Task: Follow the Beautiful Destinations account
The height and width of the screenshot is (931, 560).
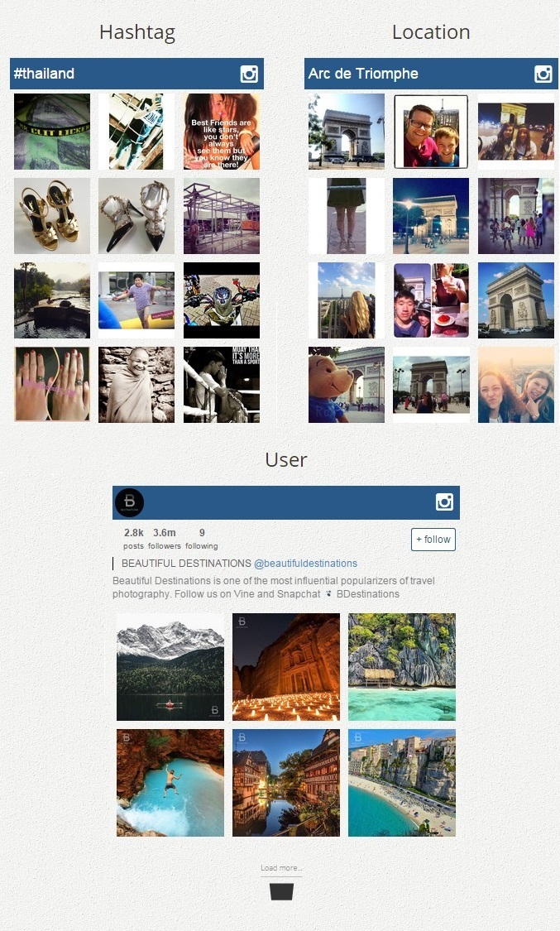Action: pyautogui.click(x=433, y=540)
